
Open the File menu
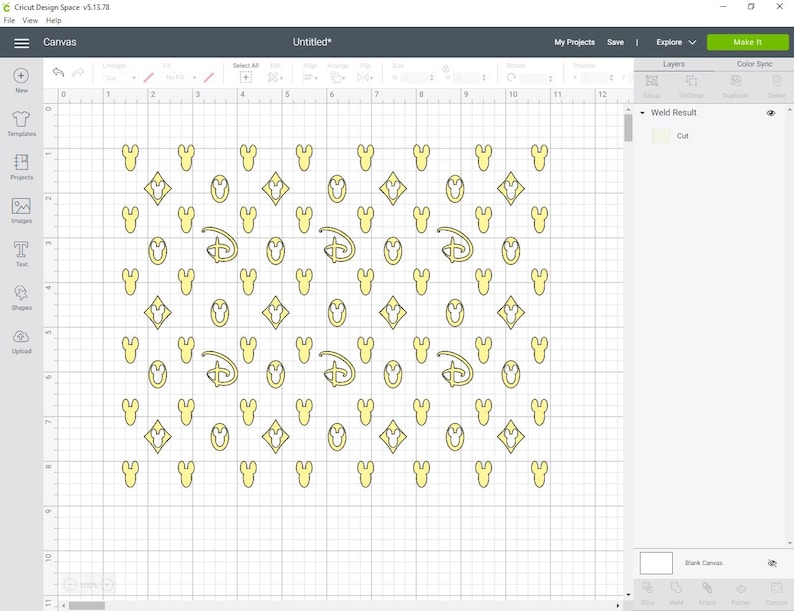[9, 20]
